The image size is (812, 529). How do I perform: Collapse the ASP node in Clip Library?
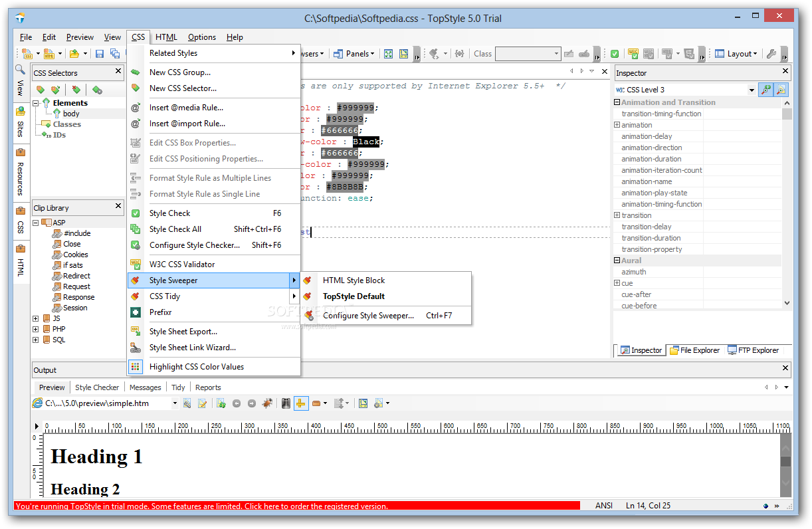click(x=36, y=223)
